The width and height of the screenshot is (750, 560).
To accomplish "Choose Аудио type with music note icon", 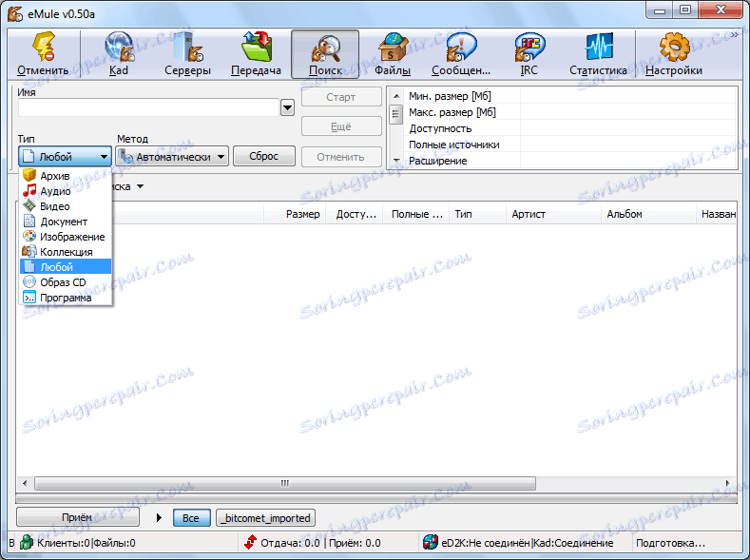I will click(x=66, y=191).
